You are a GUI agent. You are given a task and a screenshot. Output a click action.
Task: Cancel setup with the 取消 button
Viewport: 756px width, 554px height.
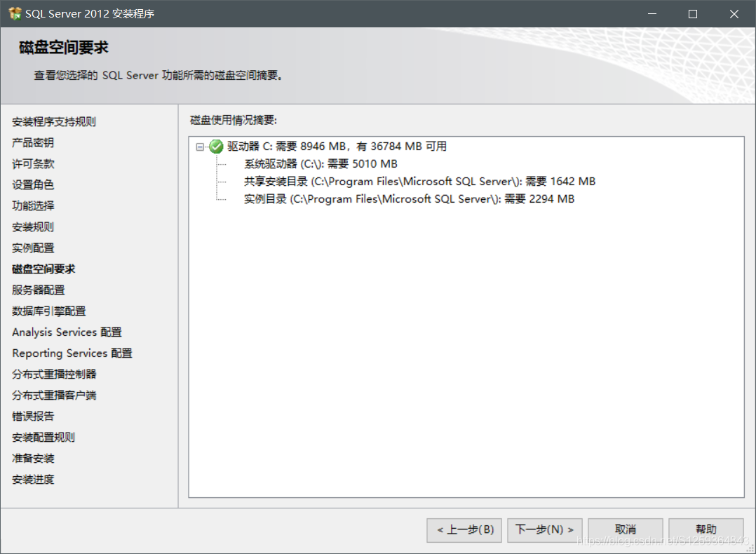[626, 530]
